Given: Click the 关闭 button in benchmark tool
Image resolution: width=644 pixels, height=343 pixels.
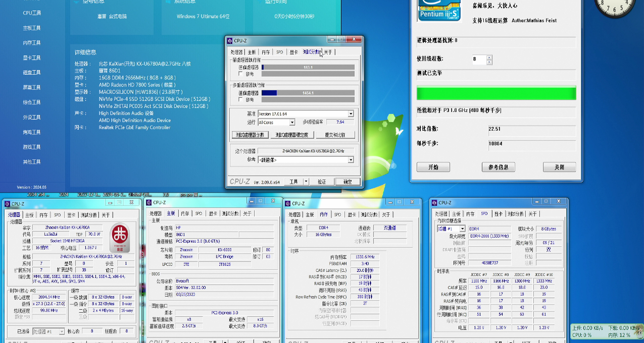Looking at the screenshot, I should coord(559,167).
